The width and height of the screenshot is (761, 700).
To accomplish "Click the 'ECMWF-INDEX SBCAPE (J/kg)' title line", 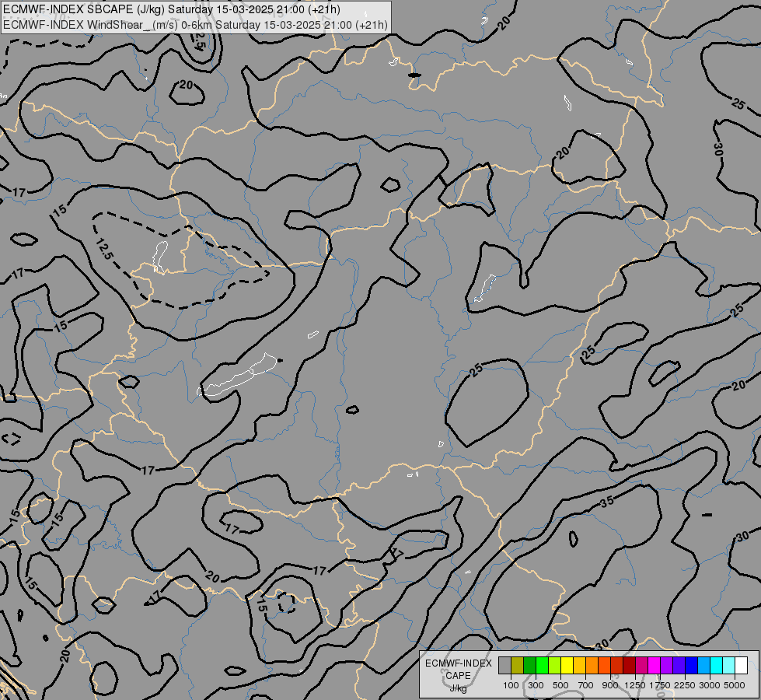I will tap(172, 9).
